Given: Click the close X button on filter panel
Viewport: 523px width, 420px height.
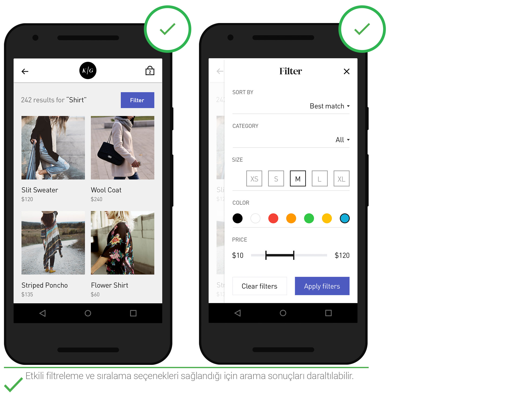Looking at the screenshot, I should pos(347,72).
